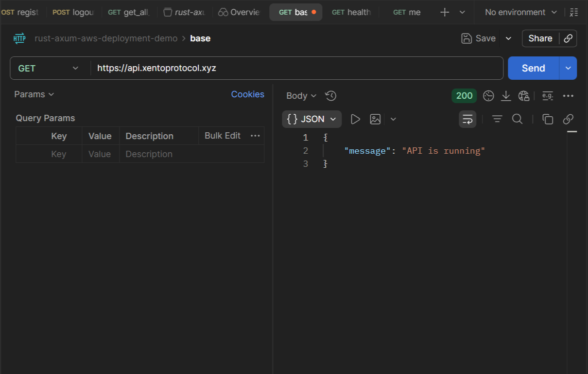Screen dimensions: 588x374
Task: Click the request URL input field
Action: coord(296,69)
